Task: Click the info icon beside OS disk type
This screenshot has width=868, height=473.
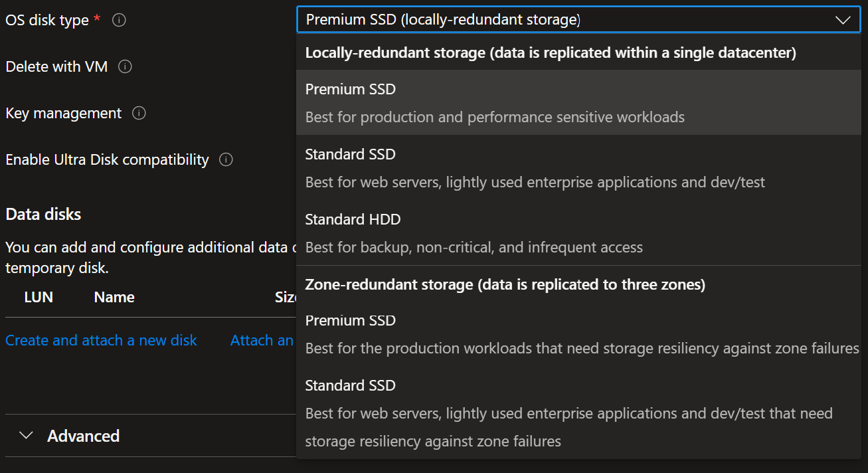Action: [119, 21]
